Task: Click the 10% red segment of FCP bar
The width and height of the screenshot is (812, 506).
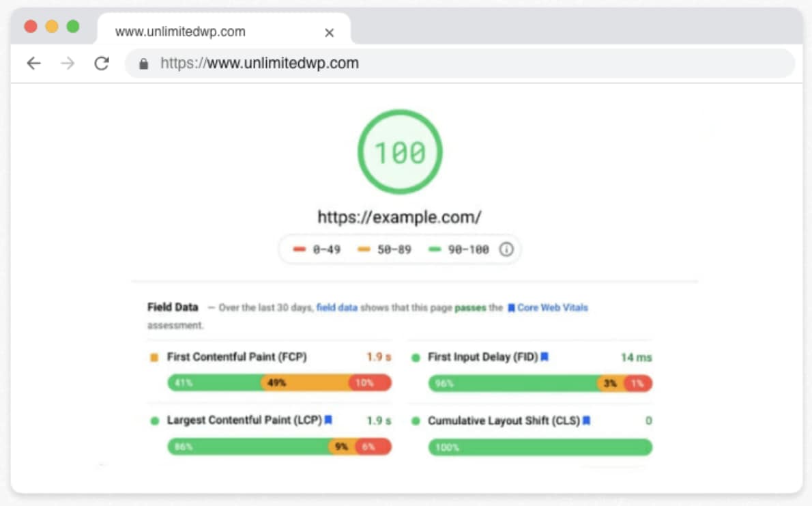Action: 371,382
